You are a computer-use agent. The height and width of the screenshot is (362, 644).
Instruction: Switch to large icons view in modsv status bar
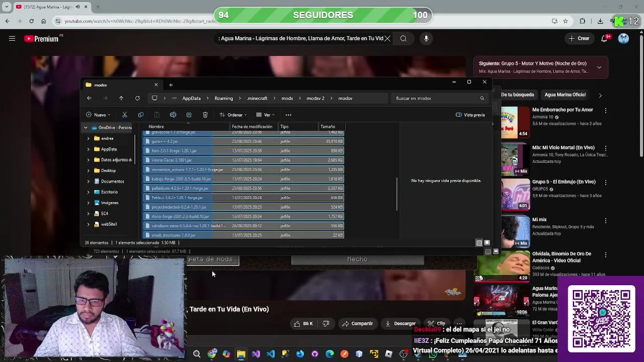(487, 243)
